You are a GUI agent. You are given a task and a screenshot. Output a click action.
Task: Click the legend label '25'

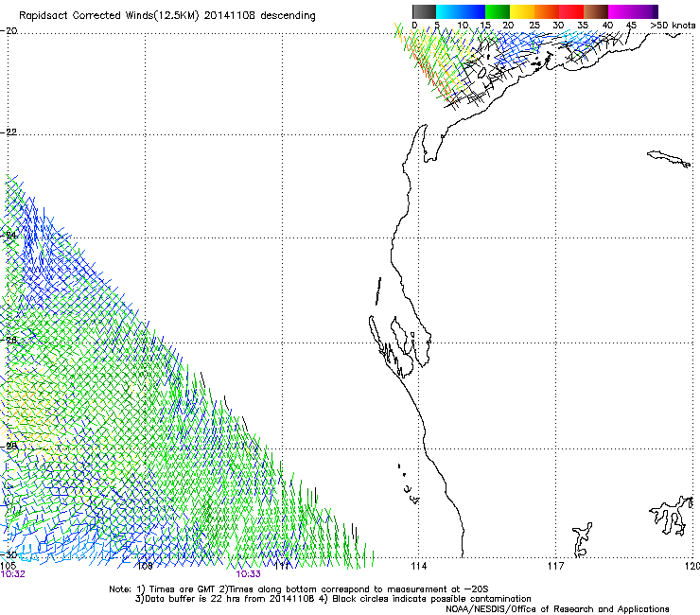tap(534, 26)
